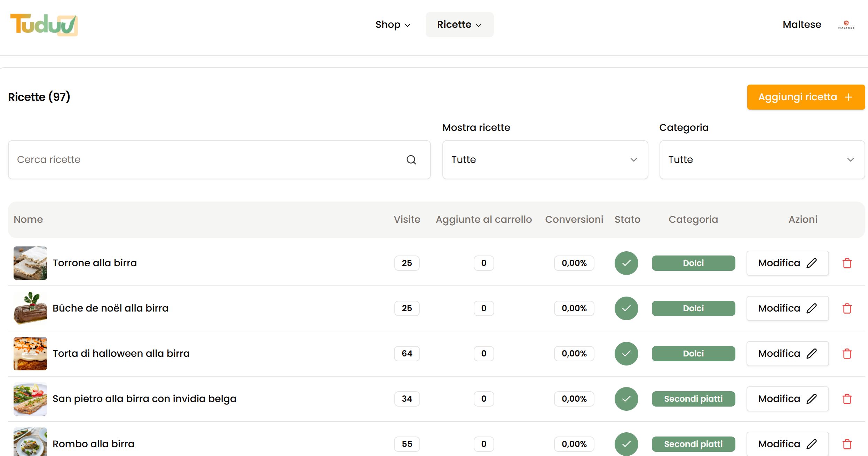Screen dimensions: 868x456
Task: Toggle active status of San pietro recipe
Action: [x=626, y=399]
